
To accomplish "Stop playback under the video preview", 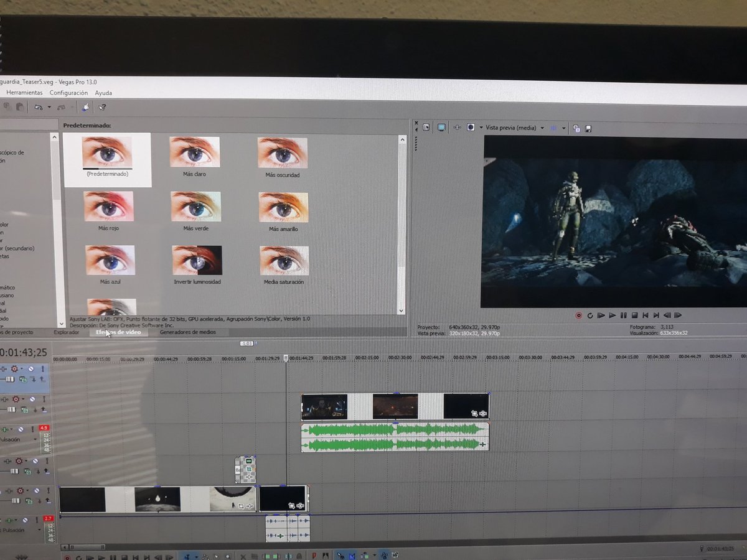I will (x=635, y=315).
